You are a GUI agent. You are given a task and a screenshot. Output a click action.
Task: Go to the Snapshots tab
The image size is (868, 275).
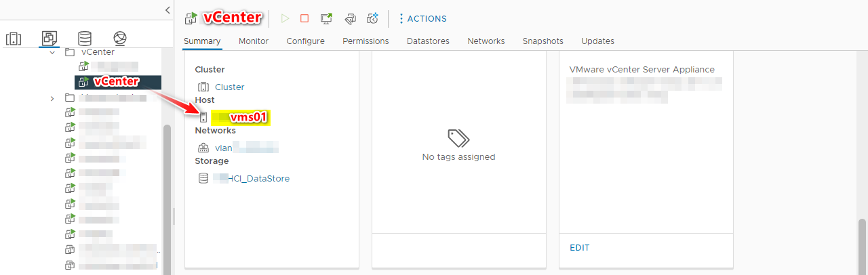(542, 41)
